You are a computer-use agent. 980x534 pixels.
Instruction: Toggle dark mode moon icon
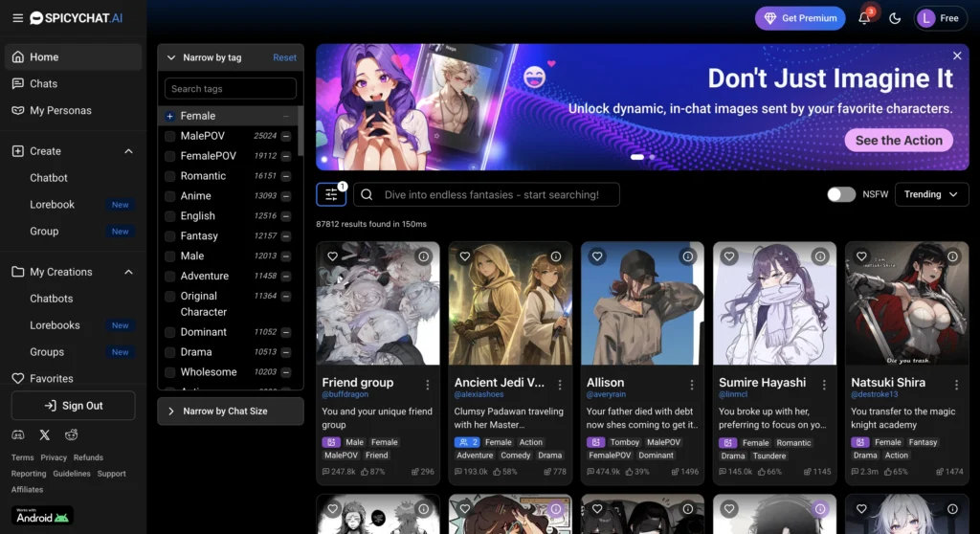click(x=895, y=18)
